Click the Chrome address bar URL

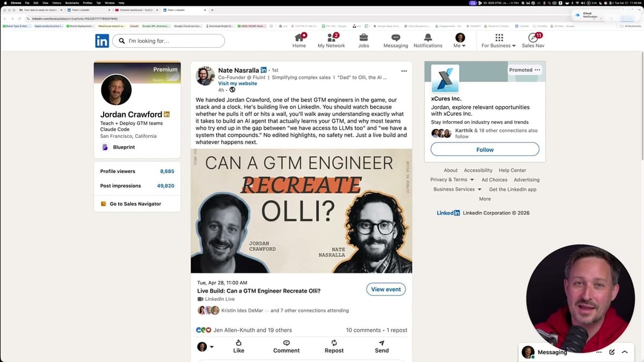[75, 18]
